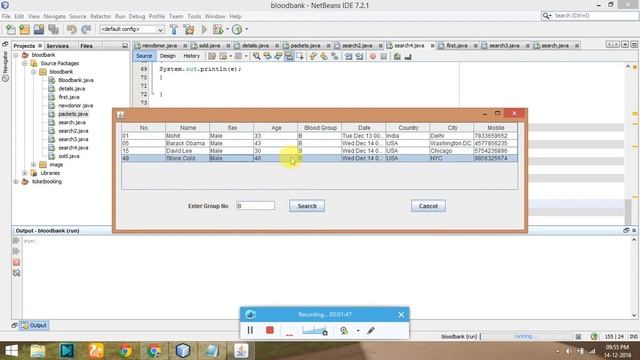Select newdonor.java in project tree
The image size is (640, 360).
click(x=75, y=106)
